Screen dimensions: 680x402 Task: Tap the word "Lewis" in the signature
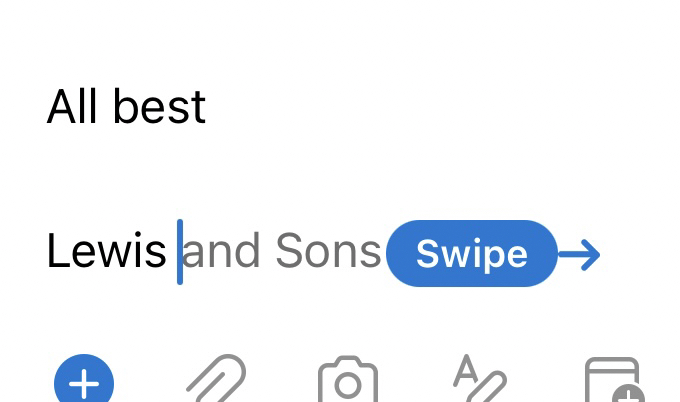point(106,252)
